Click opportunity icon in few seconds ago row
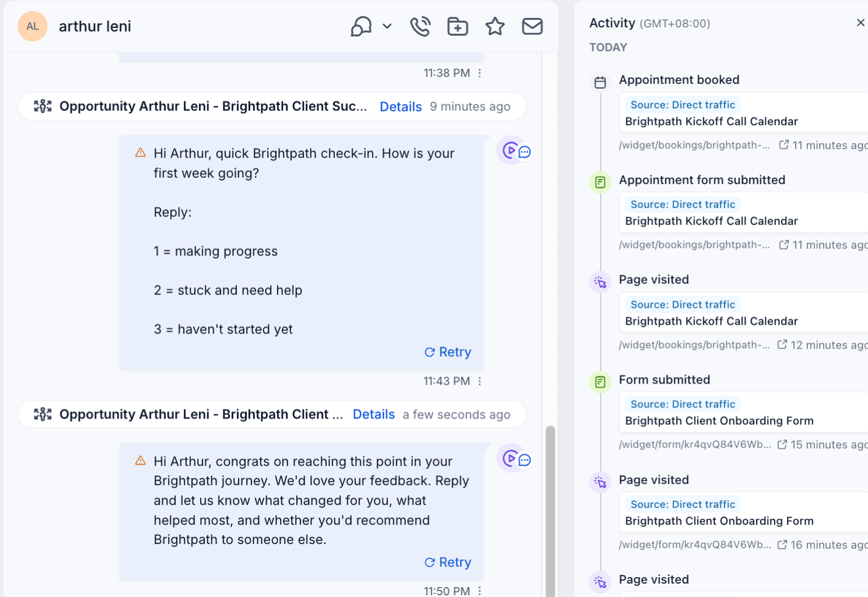 43,414
